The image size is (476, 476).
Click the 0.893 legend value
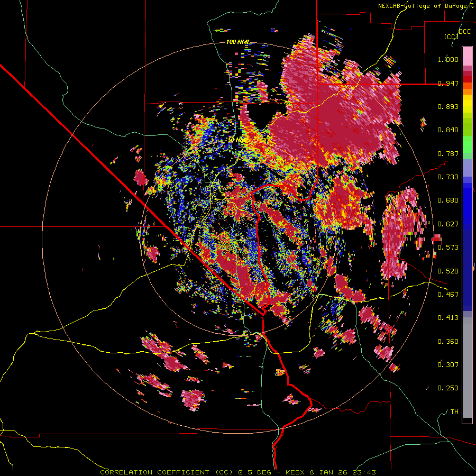tap(448, 106)
